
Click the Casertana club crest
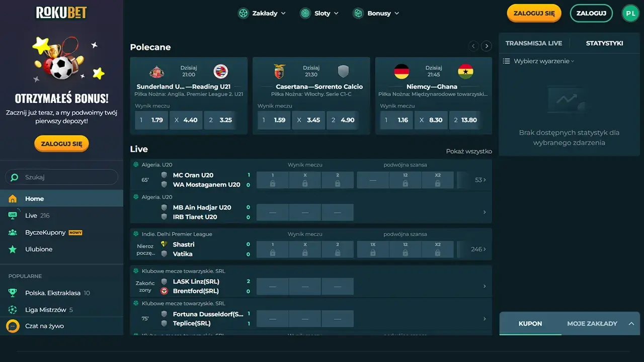pos(279,71)
